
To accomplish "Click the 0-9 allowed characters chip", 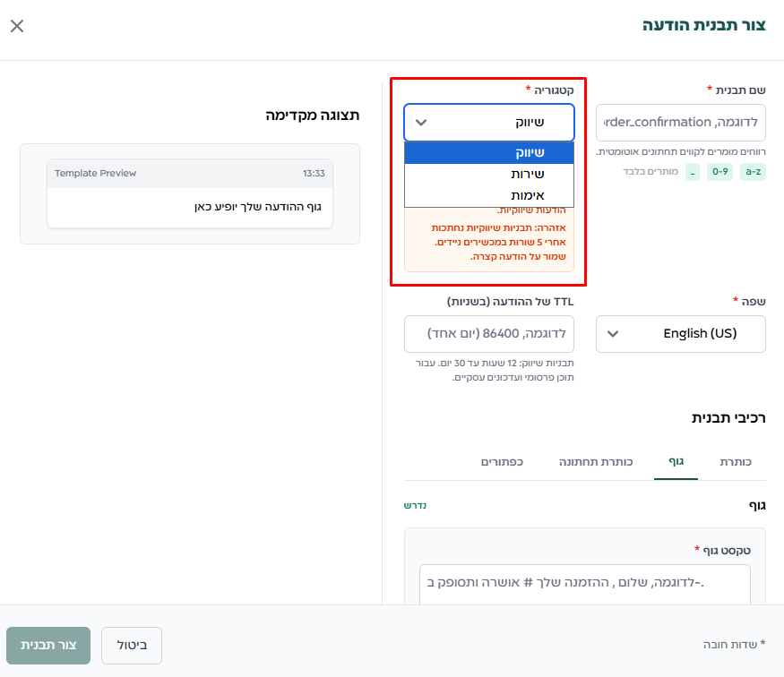I will (x=719, y=171).
